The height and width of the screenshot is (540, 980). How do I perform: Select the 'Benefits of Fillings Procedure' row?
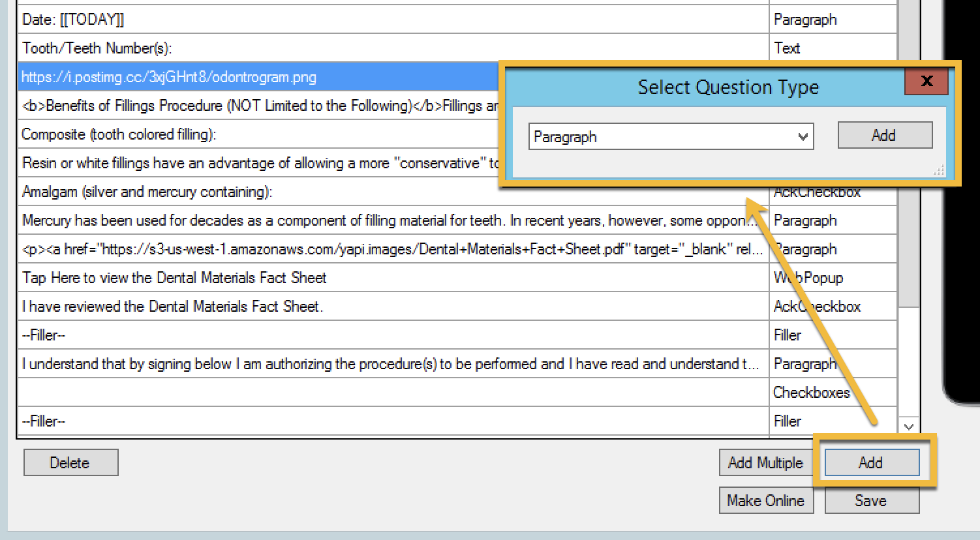(x=259, y=106)
